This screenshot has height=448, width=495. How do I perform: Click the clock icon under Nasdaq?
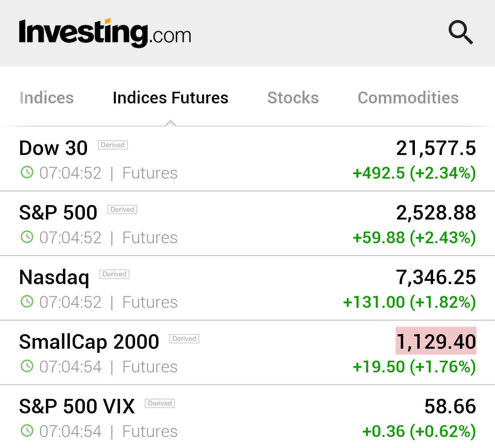click(27, 302)
